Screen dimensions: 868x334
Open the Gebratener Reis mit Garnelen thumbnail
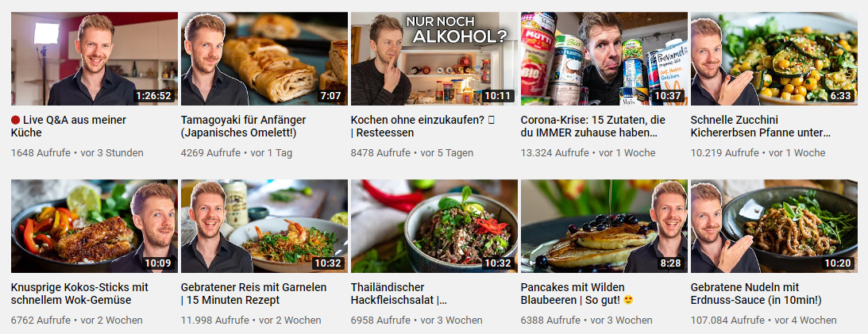(x=264, y=226)
